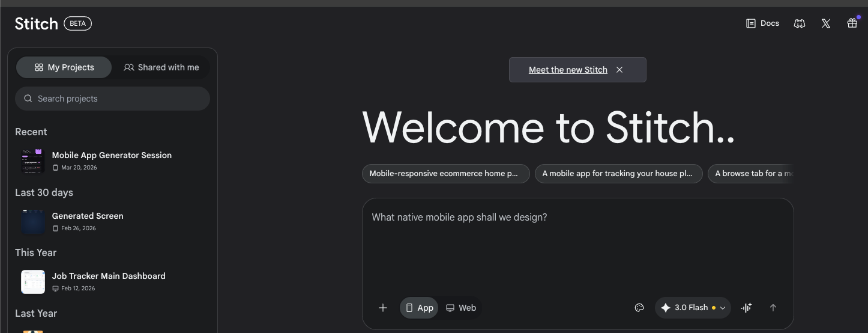Click the Generated Screen project thumbnail
The width and height of the screenshot is (868, 333).
33,221
